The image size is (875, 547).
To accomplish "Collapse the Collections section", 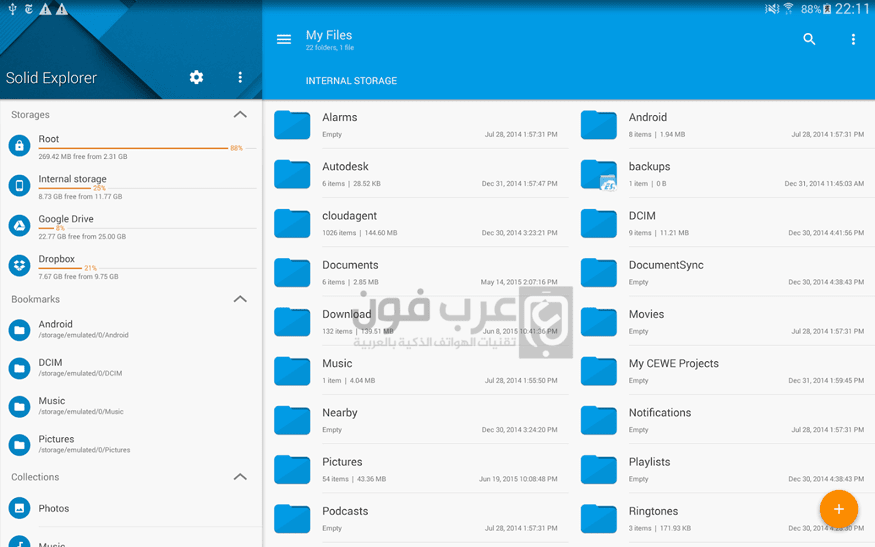I will pyautogui.click(x=240, y=477).
